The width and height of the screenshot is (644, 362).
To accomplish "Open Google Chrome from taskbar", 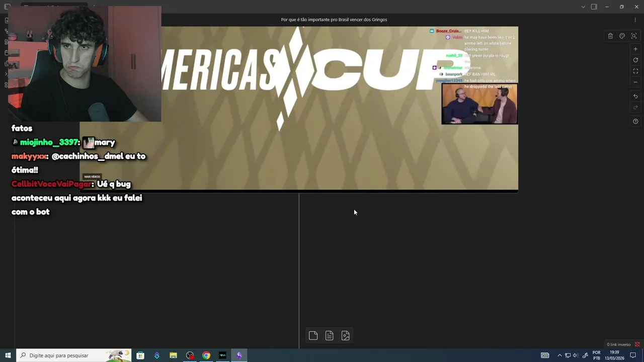I will [206, 355].
